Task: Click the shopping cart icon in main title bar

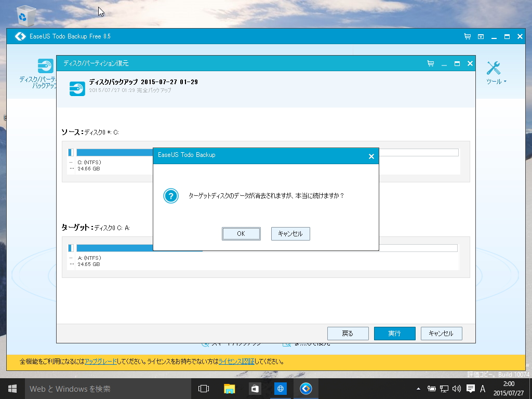Action: pos(468,36)
